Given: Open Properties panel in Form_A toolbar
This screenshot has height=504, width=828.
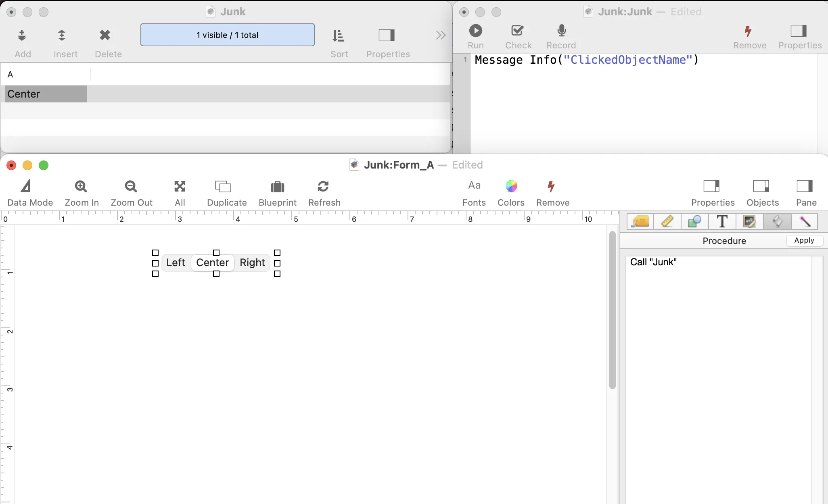Looking at the screenshot, I should [x=713, y=193].
